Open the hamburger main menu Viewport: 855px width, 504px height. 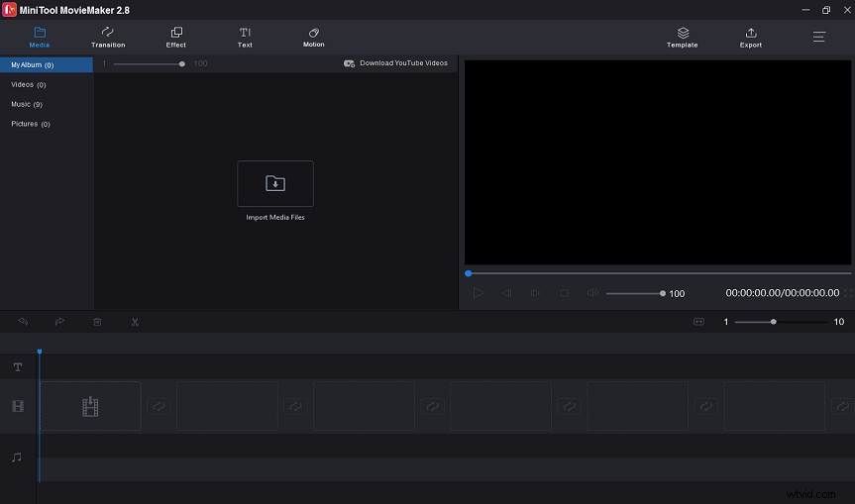[x=819, y=37]
